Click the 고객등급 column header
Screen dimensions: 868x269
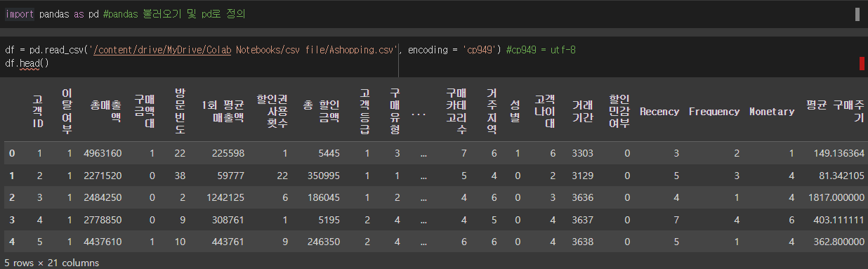pos(364,112)
